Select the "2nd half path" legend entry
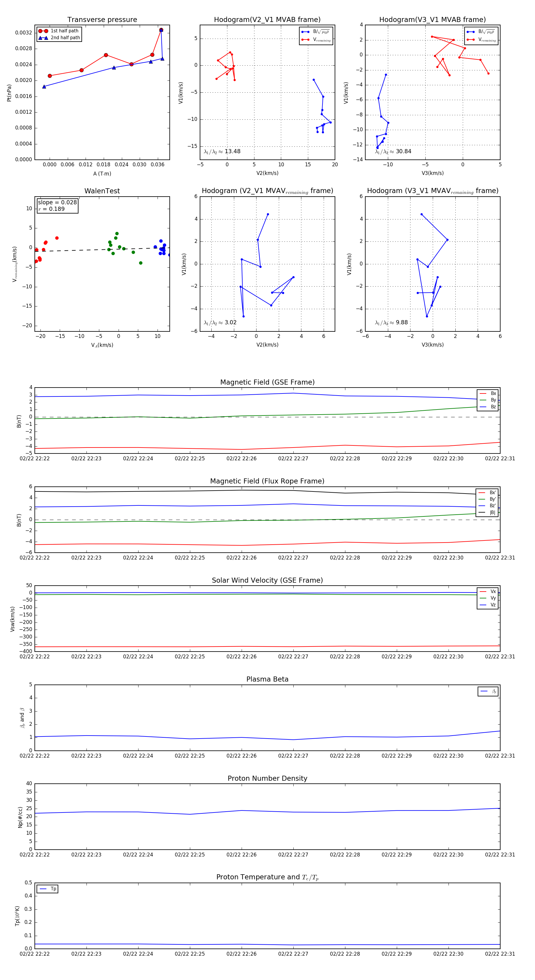The height and width of the screenshot is (980, 535). [59, 38]
